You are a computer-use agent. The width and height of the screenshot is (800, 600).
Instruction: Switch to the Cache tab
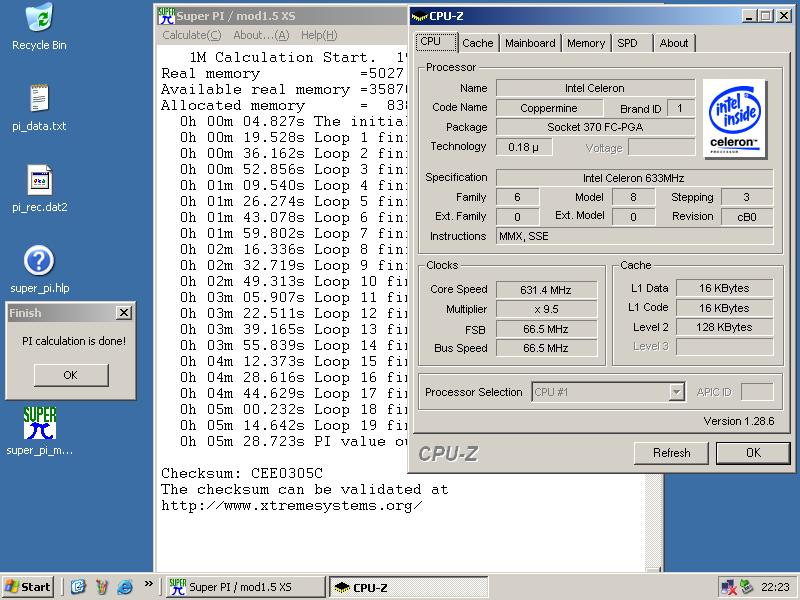click(478, 43)
